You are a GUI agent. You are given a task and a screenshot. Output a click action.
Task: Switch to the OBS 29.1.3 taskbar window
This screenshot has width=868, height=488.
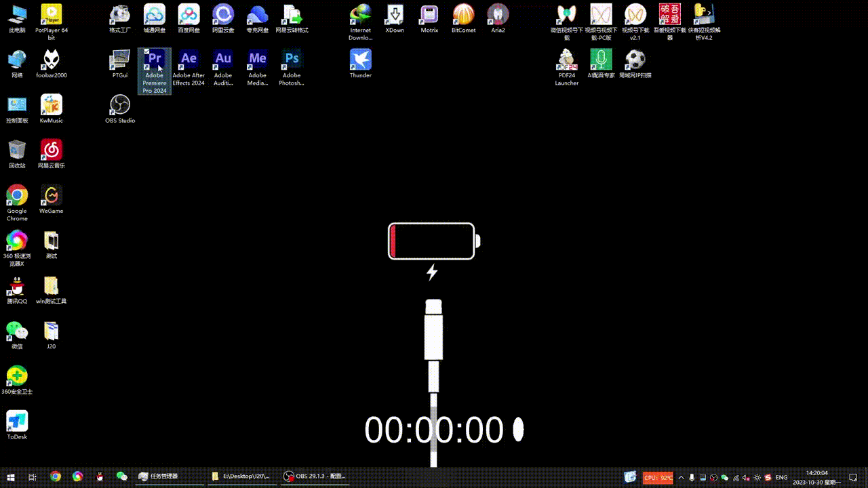tap(315, 476)
